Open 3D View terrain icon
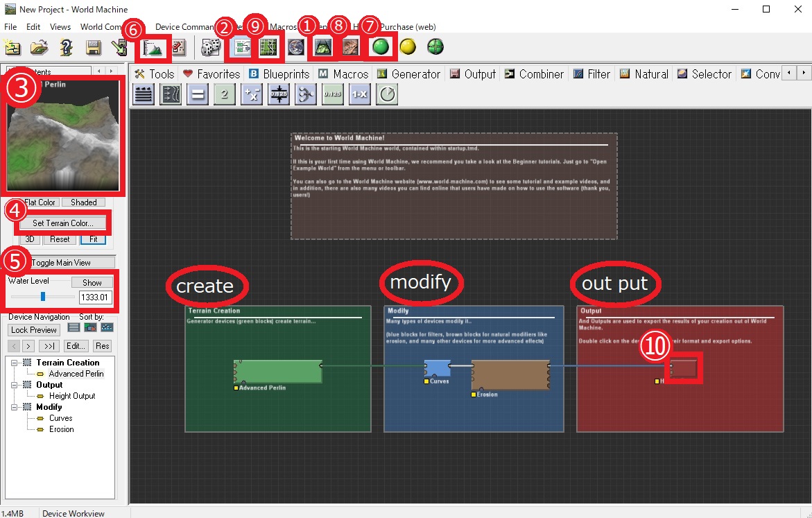The width and height of the screenshot is (812, 518). [x=324, y=48]
